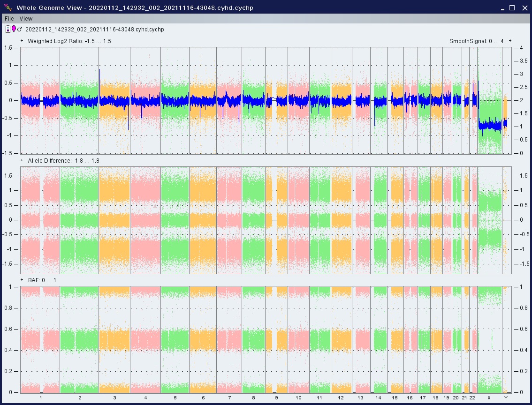The width and height of the screenshot is (532, 405).
Task: Click the WGV application logo in title bar
Action: pos(8,7)
